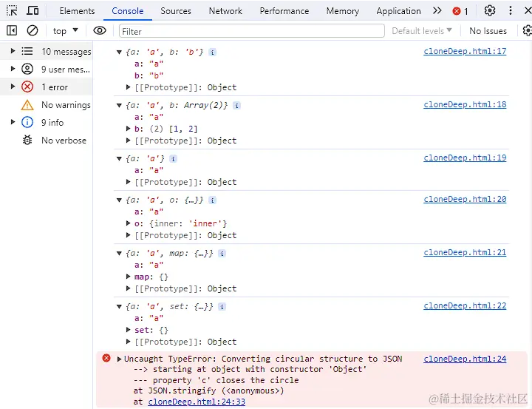Switch to the Network tab
Viewport: 532px width, 409px height.
[225, 11]
